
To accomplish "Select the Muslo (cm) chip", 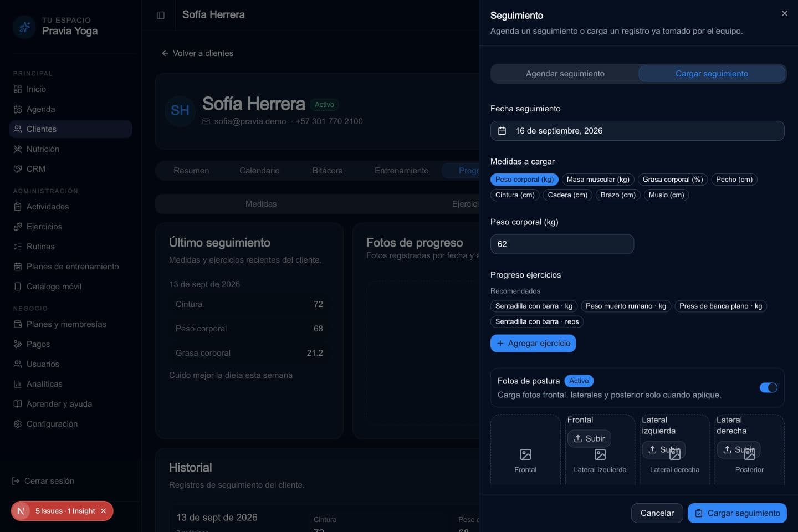I will (666, 195).
